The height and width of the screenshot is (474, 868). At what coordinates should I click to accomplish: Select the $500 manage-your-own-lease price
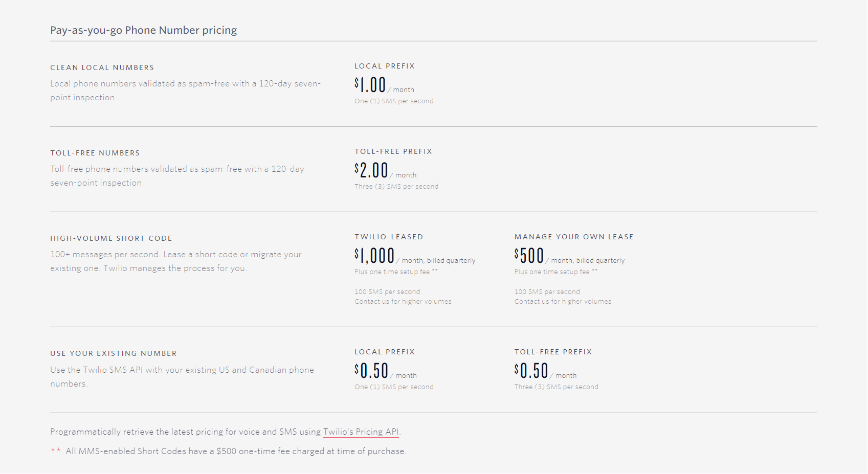tap(529, 256)
